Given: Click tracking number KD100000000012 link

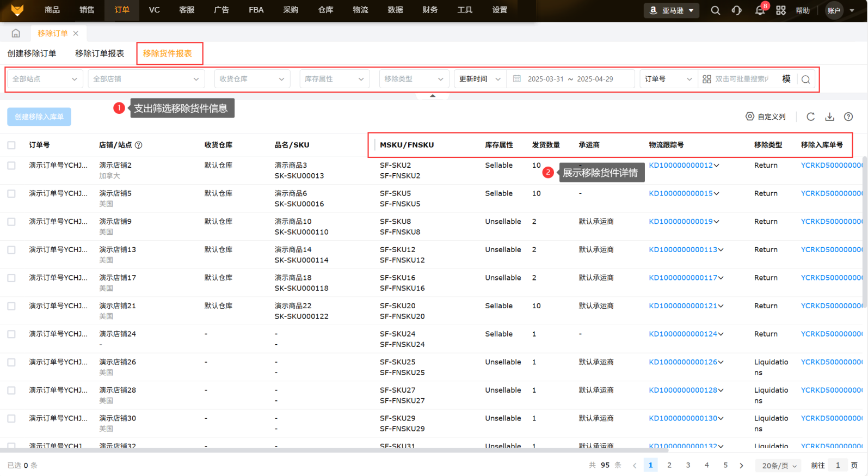Looking at the screenshot, I should click(x=680, y=166).
